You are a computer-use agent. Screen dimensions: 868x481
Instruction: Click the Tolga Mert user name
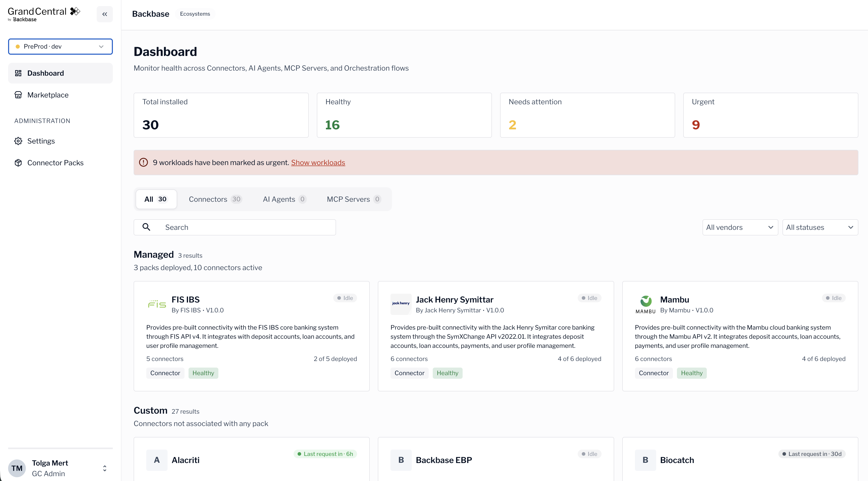[x=50, y=463]
